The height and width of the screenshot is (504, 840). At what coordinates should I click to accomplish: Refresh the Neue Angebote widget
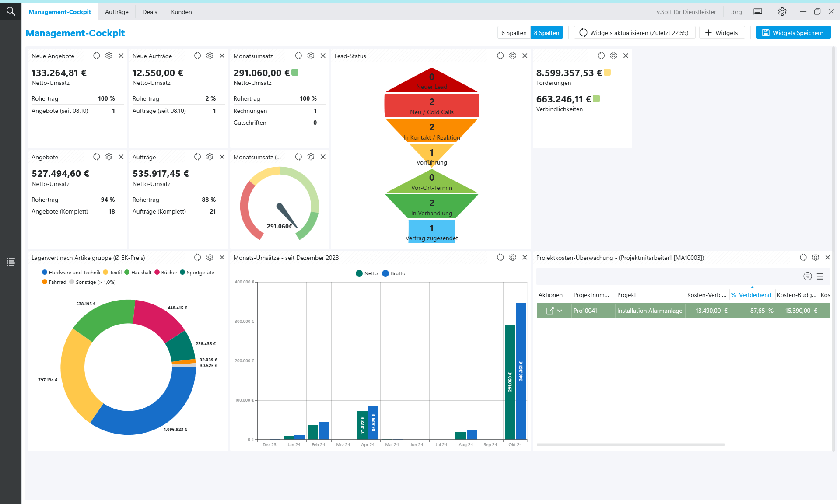97,56
